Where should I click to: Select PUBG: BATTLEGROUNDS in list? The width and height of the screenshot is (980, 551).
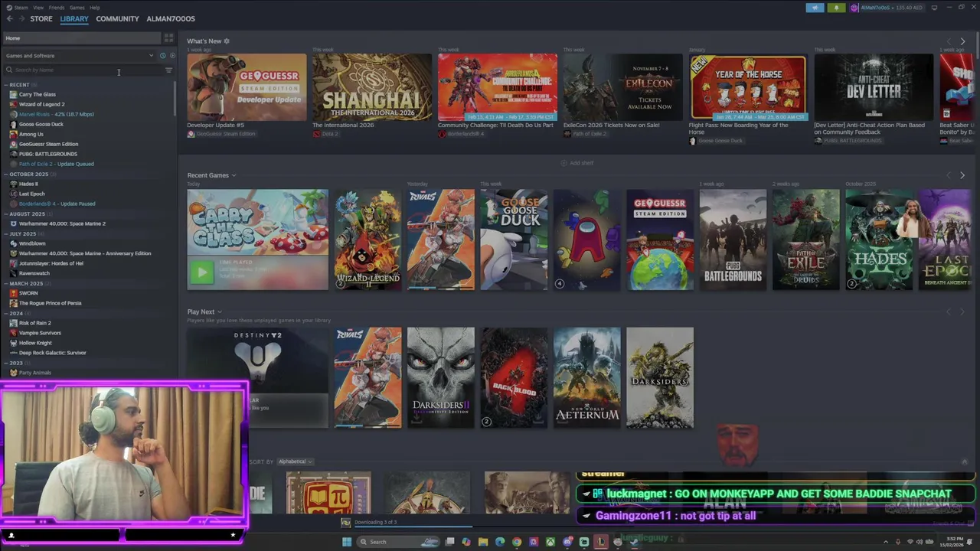(x=47, y=155)
